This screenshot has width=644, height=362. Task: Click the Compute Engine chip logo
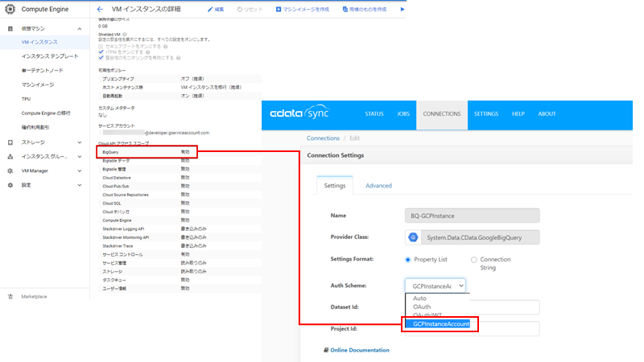(x=10, y=10)
